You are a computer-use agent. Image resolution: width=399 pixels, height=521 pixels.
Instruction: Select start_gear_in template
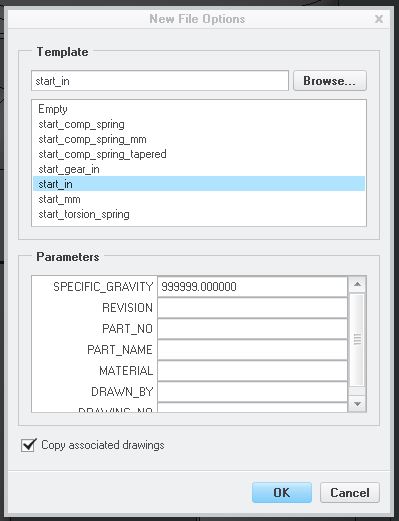click(x=199, y=169)
